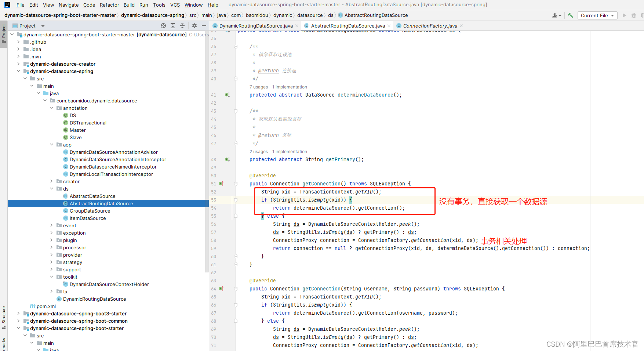
Task: Select DynamicLocalTransactionInterceptor in project tree
Action: (x=111, y=174)
